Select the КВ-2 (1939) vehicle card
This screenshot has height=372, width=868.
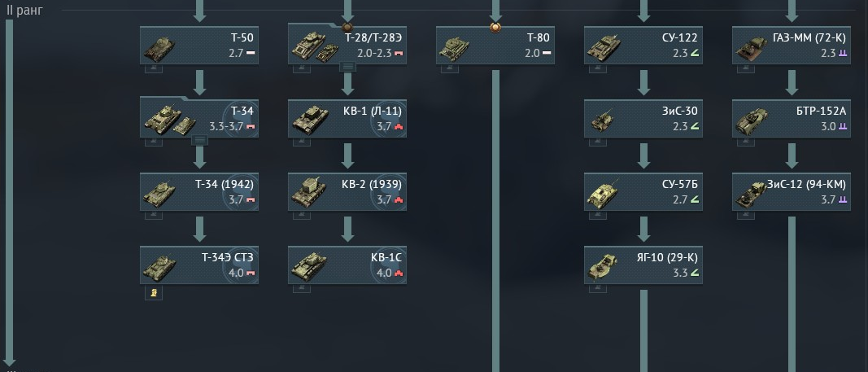347,191
